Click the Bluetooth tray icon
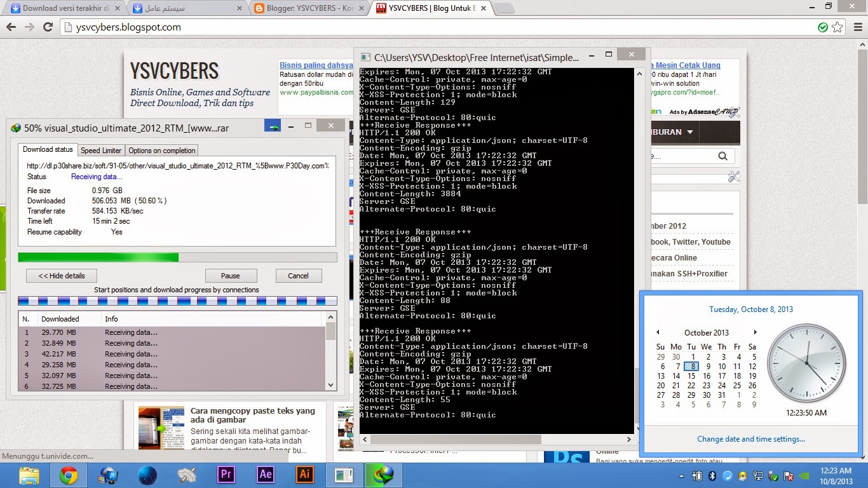The height and width of the screenshot is (488, 868). click(712, 475)
